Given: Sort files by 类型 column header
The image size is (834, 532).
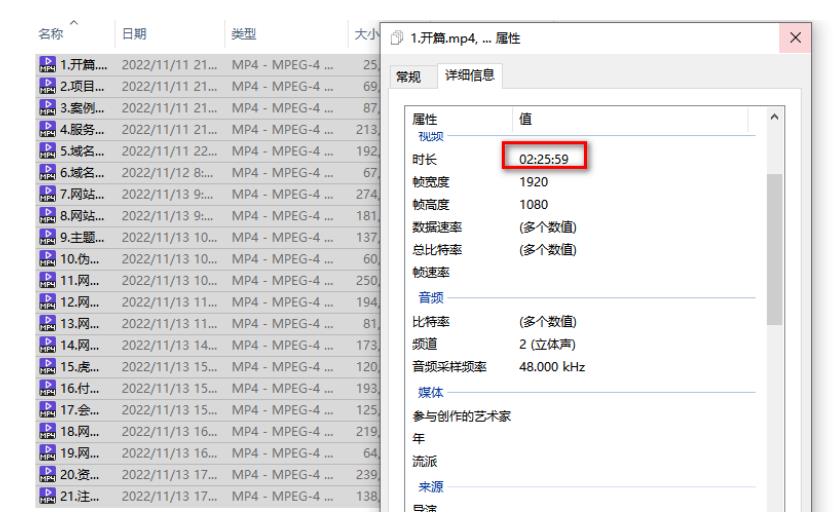Looking at the screenshot, I should point(243,35).
